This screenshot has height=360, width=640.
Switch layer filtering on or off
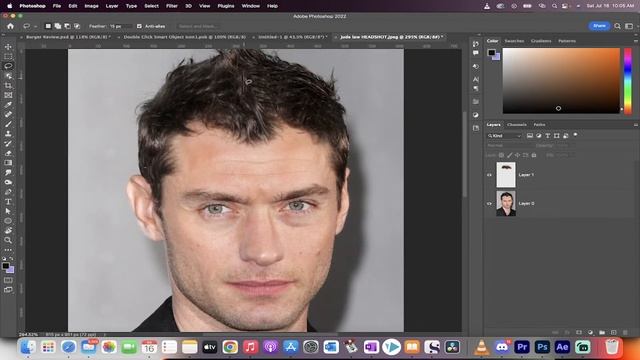(576, 135)
